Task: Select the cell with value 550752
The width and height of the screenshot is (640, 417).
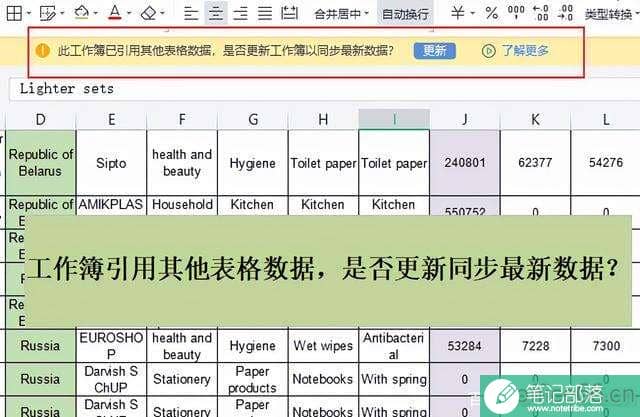Action: tap(465, 206)
